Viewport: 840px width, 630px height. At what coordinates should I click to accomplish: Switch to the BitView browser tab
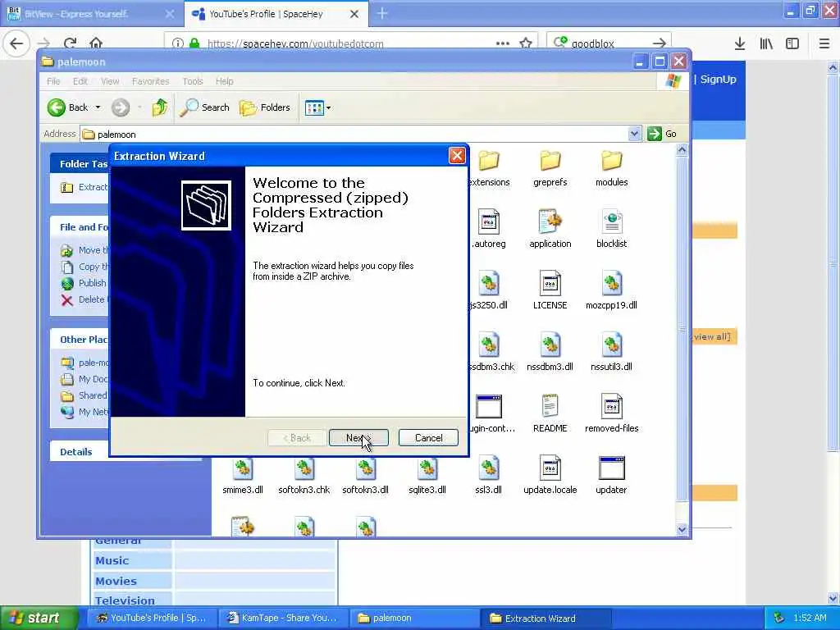click(x=91, y=14)
